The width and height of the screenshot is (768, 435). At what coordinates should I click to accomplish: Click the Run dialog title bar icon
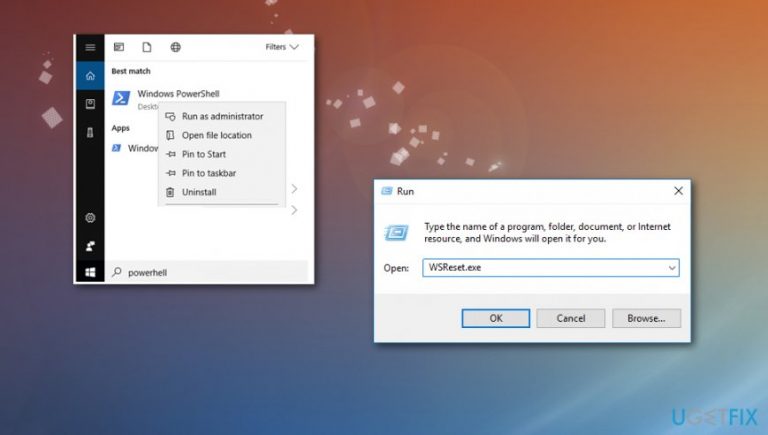(387, 191)
